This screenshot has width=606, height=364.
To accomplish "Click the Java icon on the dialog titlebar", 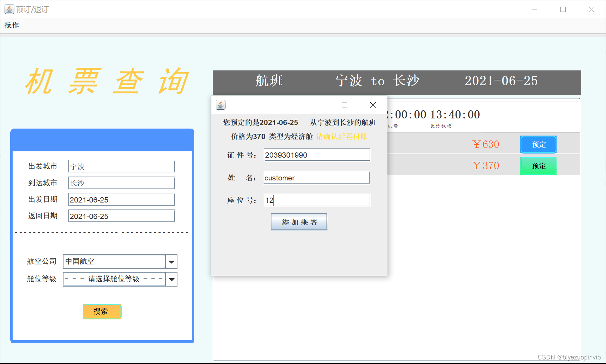I will click(x=221, y=105).
